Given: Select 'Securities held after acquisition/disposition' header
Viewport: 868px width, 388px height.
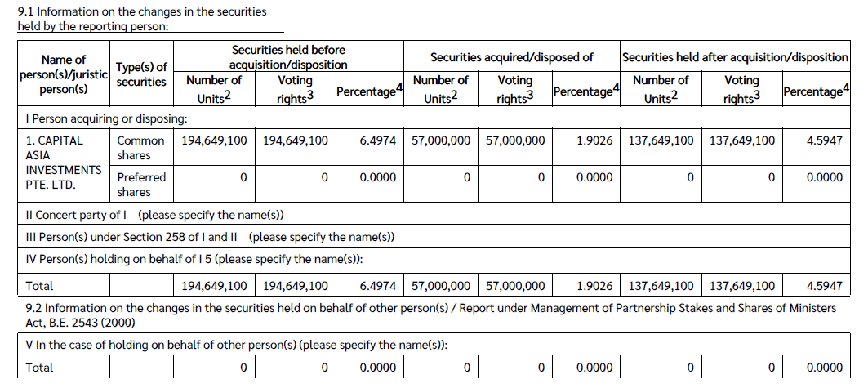Looking at the screenshot, I should [x=735, y=57].
